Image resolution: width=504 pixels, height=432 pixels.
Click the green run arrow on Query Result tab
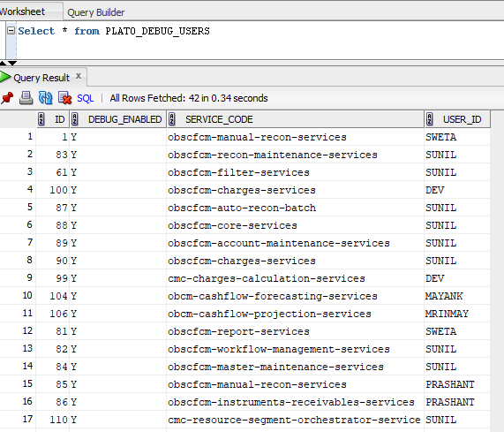5,77
